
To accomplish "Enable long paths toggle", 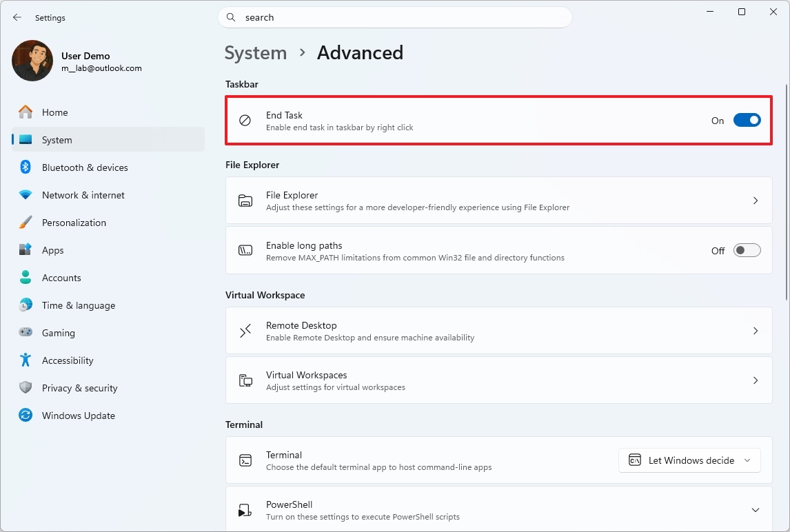I will click(x=747, y=251).
